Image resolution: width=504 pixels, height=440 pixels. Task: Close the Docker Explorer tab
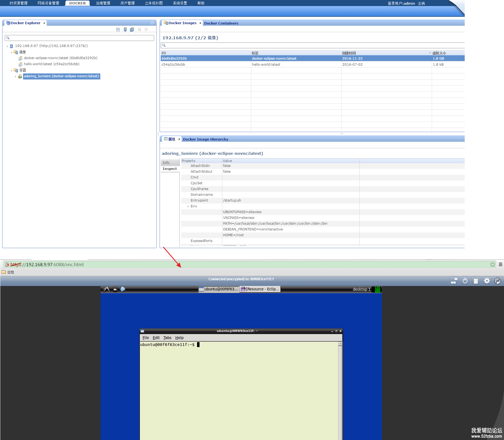tap(44, 23)
